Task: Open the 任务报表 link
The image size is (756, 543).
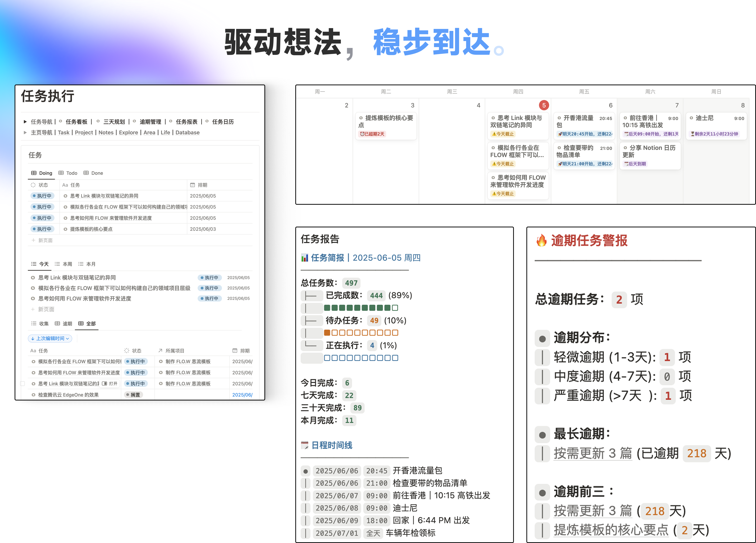Action: 187,122
